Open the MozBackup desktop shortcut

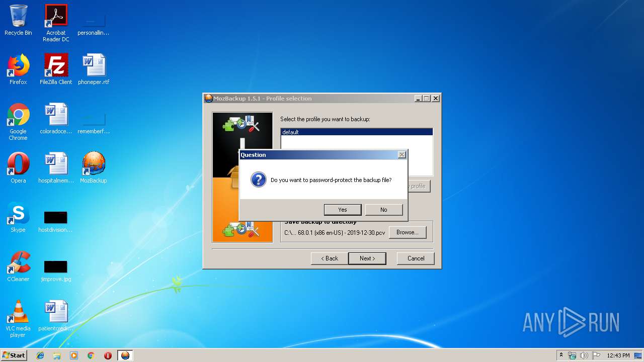pos(94,168)
